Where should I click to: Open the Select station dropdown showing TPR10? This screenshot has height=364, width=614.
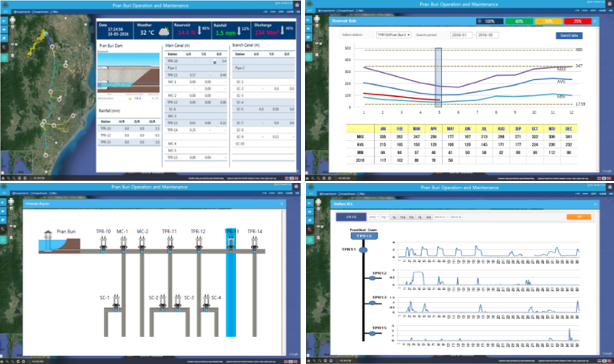(x=394, y=35)
